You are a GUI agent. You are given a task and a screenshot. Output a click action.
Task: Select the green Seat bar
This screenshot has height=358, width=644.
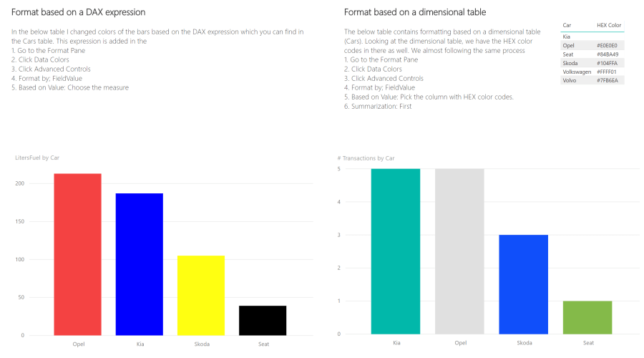click(587, 317)
